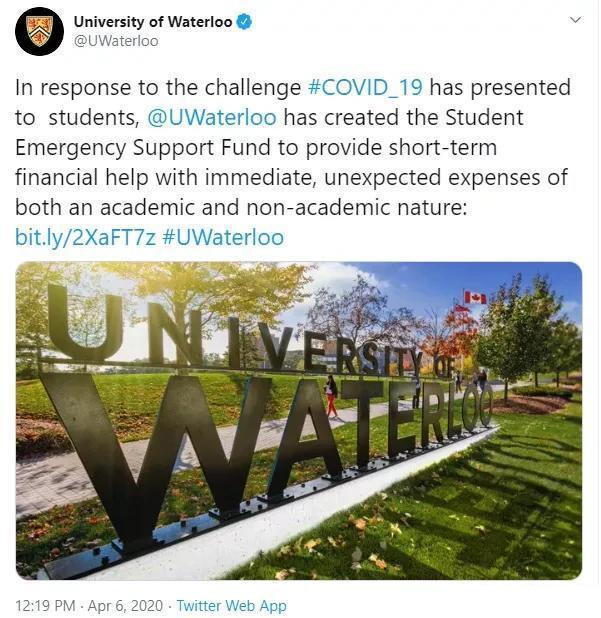Open the bit.ly/2XaFT7z link
601x618 pixels.
click(86, 237)
